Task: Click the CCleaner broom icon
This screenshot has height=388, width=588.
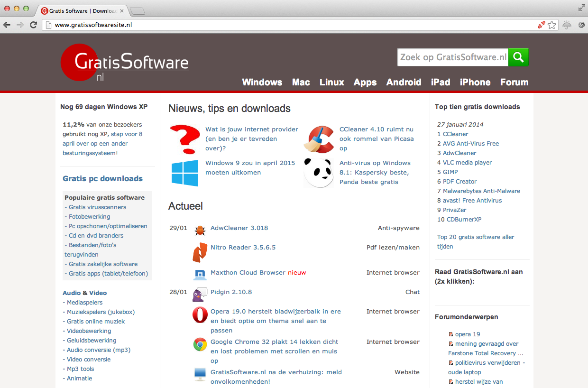Action: tap(319, 139)
